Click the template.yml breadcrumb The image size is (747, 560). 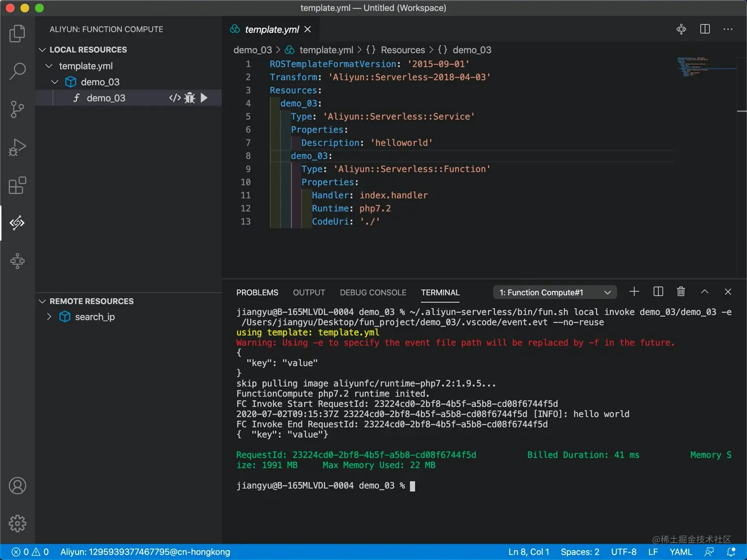click(326, 50)
